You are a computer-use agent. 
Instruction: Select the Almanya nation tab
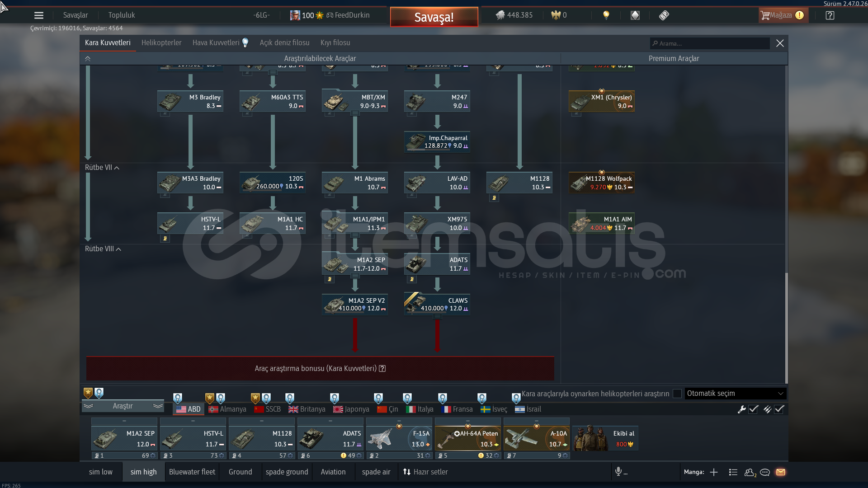click(x=227, y=409)
